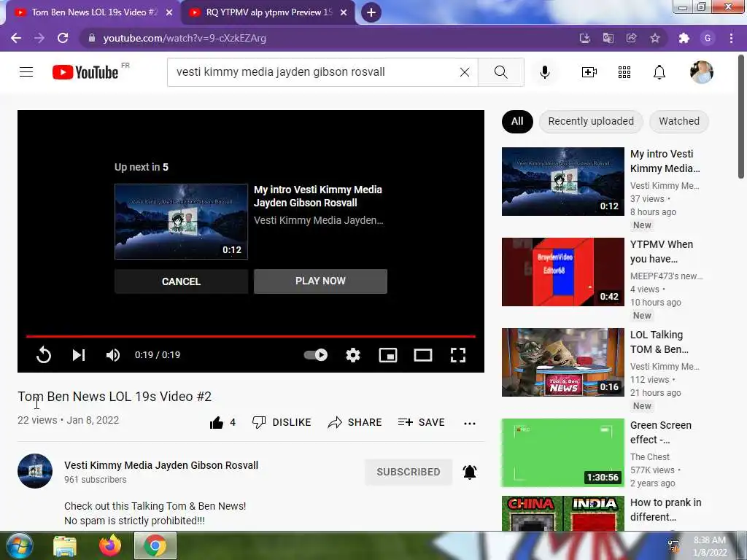This screenshot has height=560, width=747.
Task: Open LOL Talking TOM & Ben sidebar title
Action: pyautogui.click(x=659, y=342)
